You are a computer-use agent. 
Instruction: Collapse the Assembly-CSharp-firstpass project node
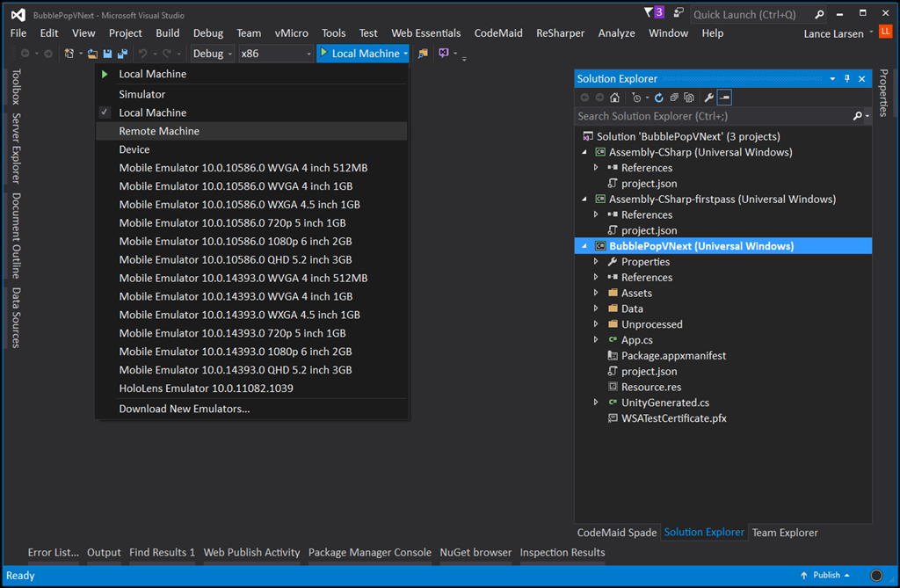(x=584, y=200)
